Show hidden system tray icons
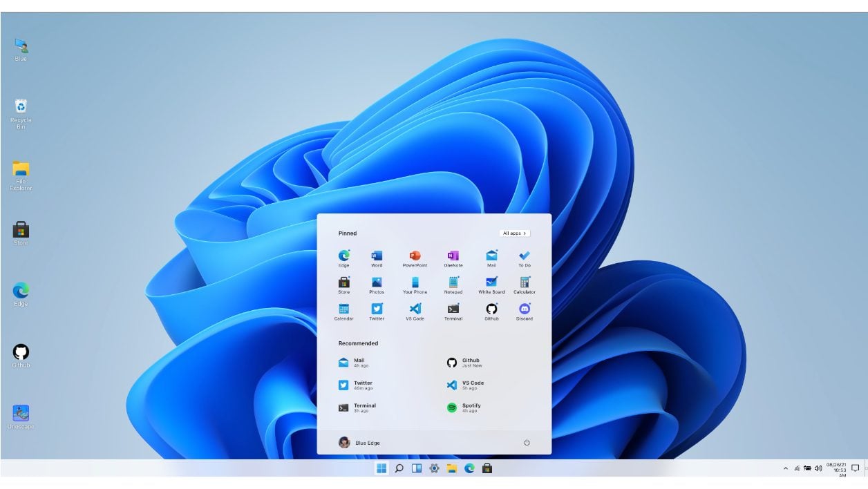Image resolution: width=868 pixels, height=489 pixels. [786, 468]
